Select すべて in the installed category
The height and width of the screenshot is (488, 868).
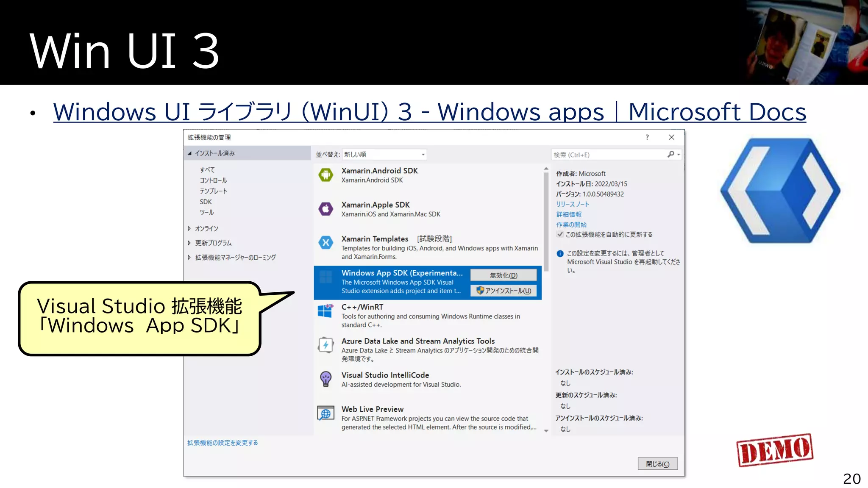tap(207, 169)
